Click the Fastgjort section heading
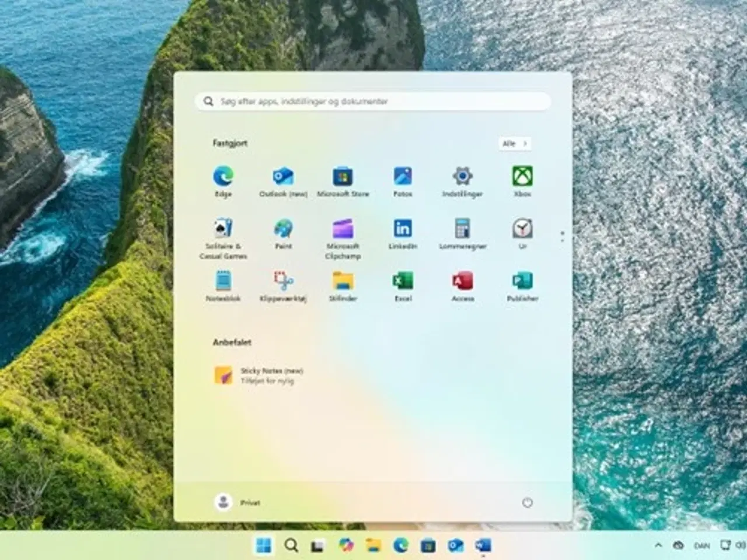Viewport: 747px width, 560px height. click(x=229, y=143)
